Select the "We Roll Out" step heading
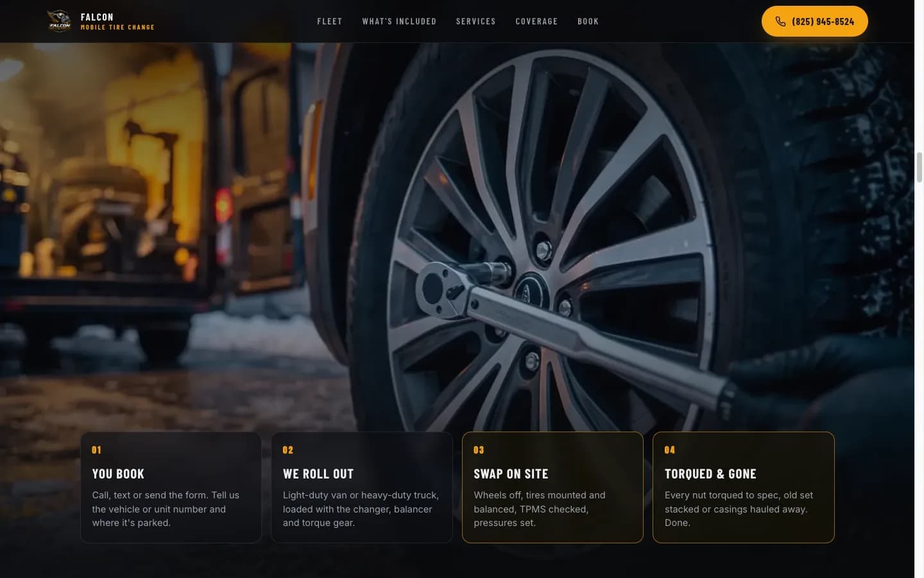This screenshot has height=578, width=924. pos(318,474)
